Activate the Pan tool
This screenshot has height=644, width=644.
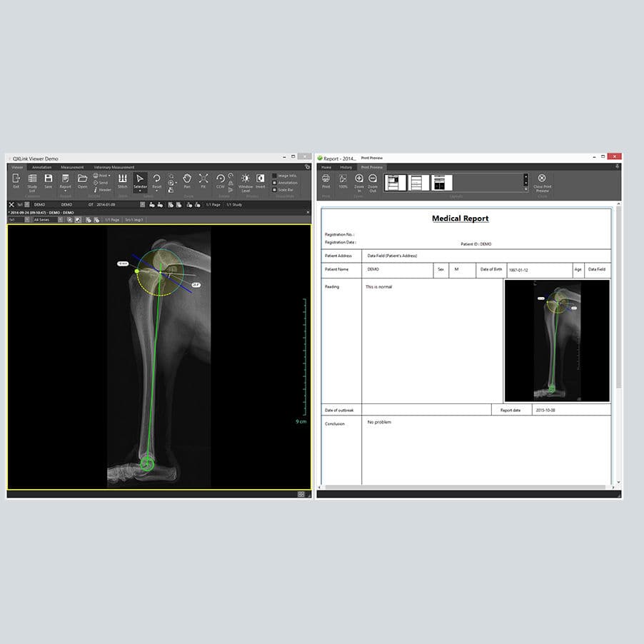(187, 179)
